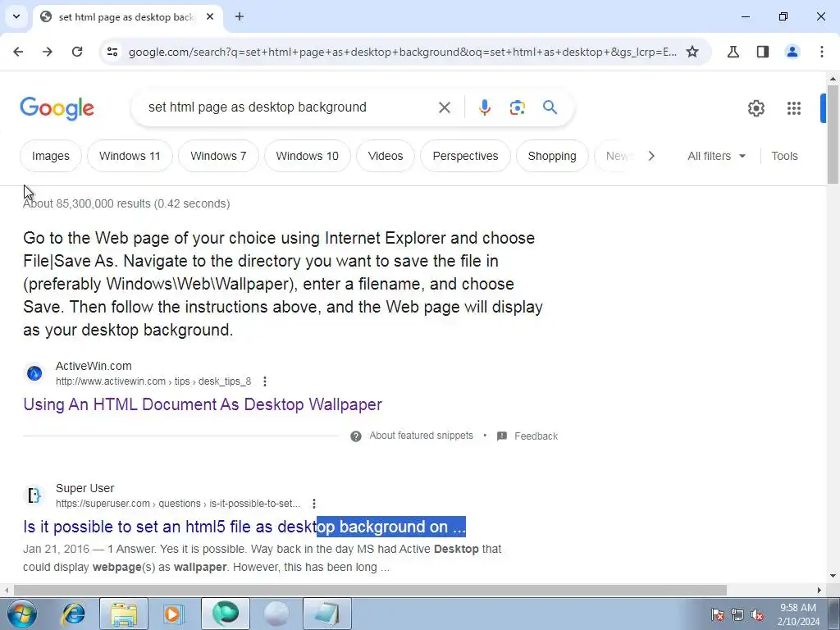
Task: Click horizontal scrollbar right arrow
Action: [x=819, y=590]
